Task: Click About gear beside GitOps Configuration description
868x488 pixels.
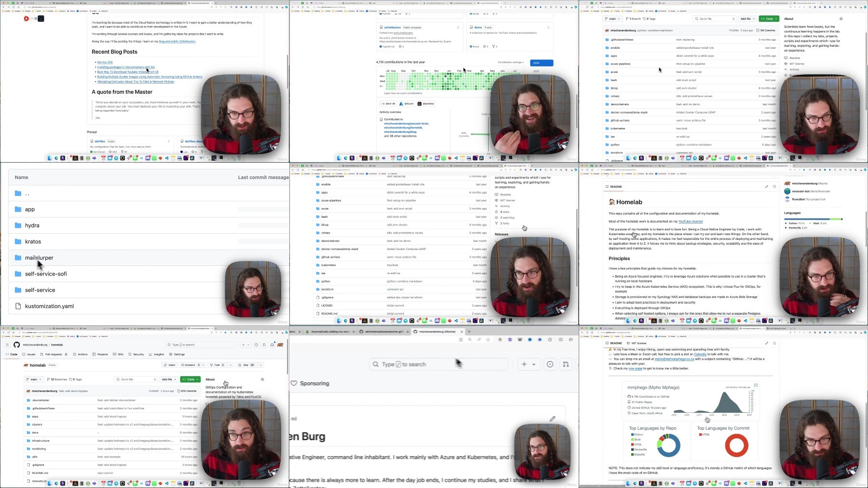Action: [x=262, y=379]
